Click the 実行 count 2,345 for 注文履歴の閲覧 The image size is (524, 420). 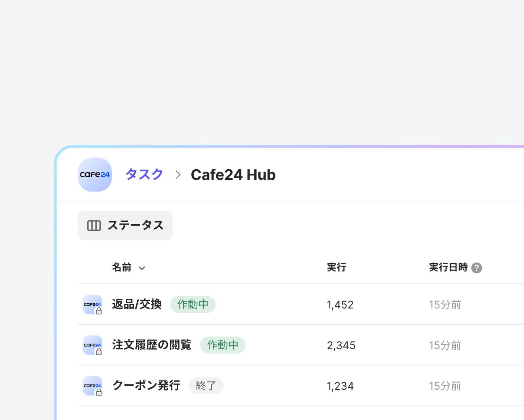pos(341,345)
